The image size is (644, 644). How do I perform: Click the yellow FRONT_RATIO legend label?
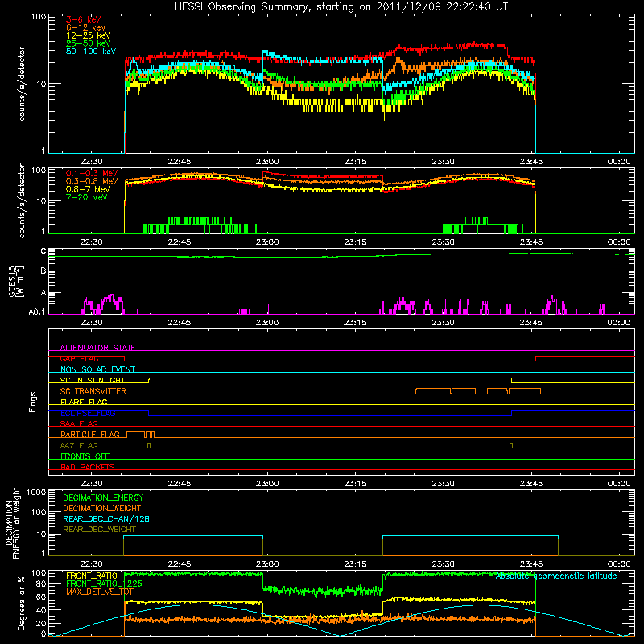[92, 576]
